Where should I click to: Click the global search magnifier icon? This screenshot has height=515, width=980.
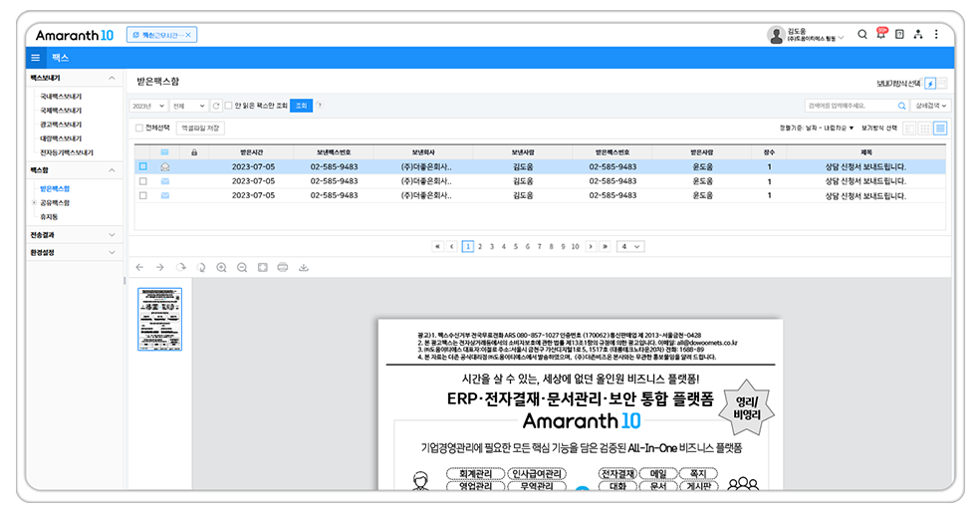click(x=861, y=35)
